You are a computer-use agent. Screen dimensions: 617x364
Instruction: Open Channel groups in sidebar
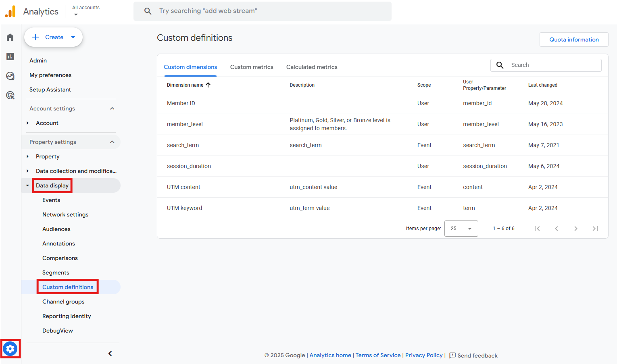click(x=63, y=302)
